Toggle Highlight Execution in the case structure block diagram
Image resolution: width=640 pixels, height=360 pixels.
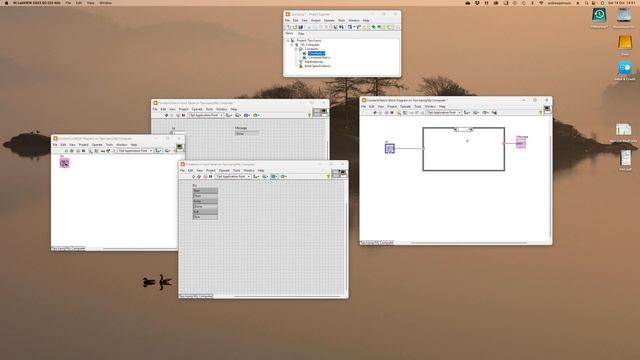(x=398, y=112)
